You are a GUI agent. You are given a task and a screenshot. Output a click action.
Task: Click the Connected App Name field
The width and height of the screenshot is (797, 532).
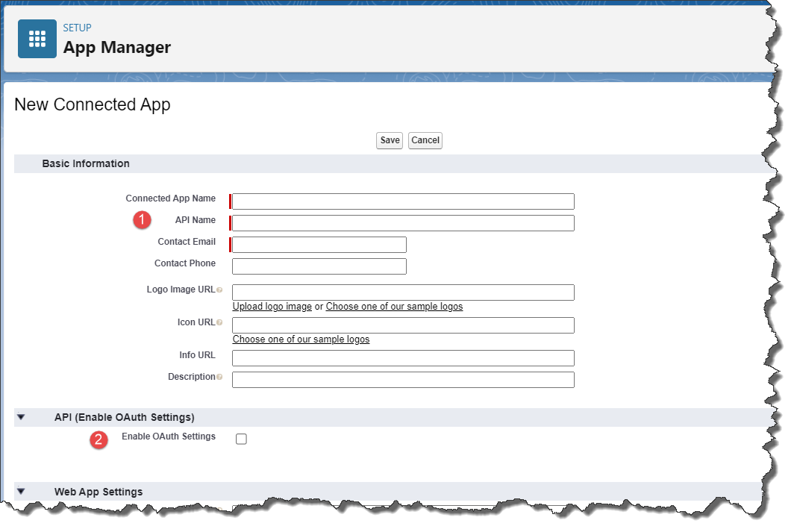point(403,201)
